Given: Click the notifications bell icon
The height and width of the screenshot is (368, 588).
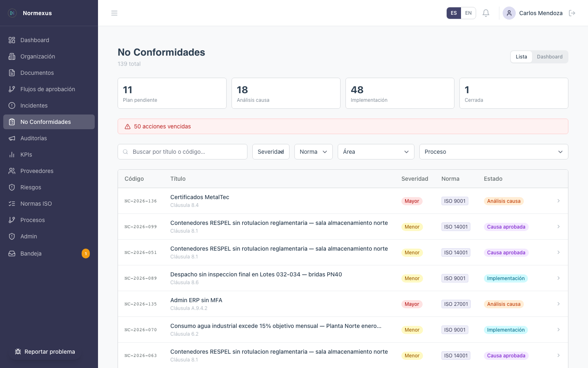Looking at the screenshot, I should click(486, 13).
